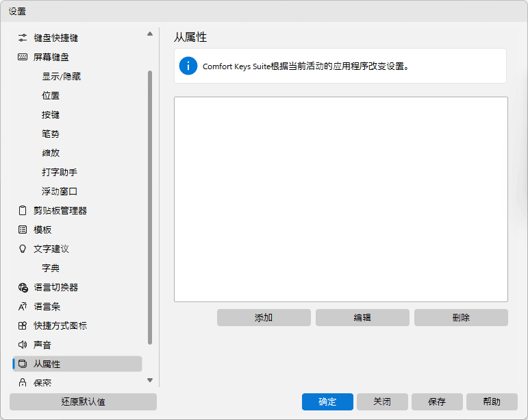
Task: Open 文字建议 settings
Action: point(77,249)
